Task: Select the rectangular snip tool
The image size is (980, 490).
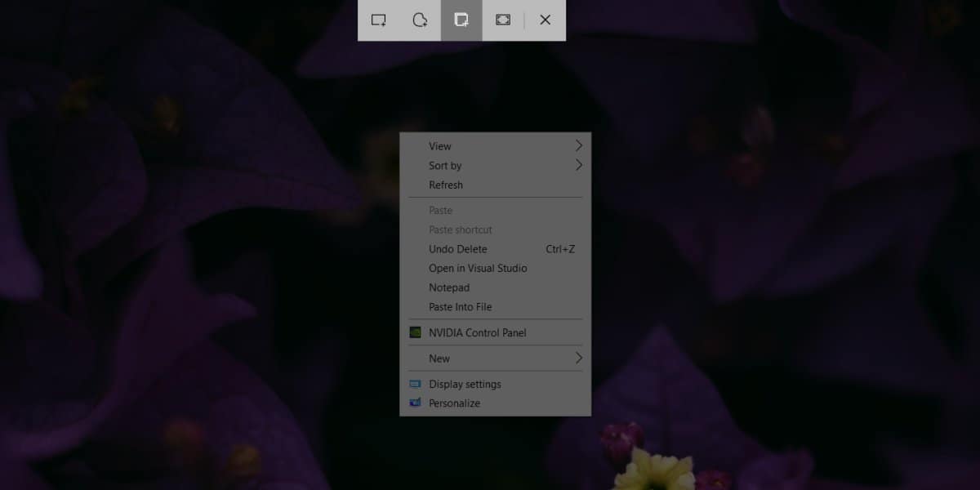Action: coord(378,20)
